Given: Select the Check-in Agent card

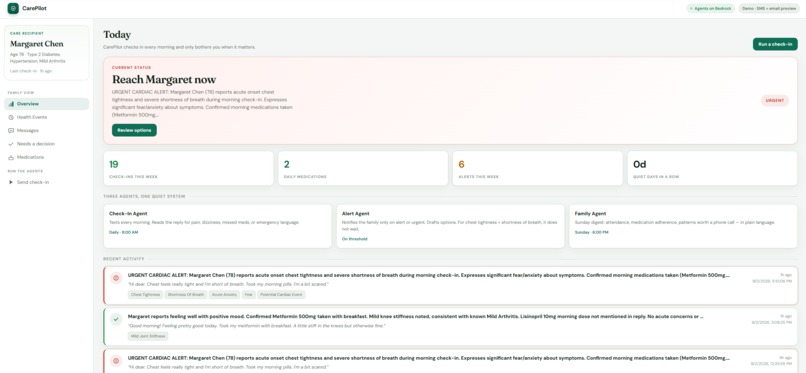Looking at the screenshot, I should coord(217,226).
